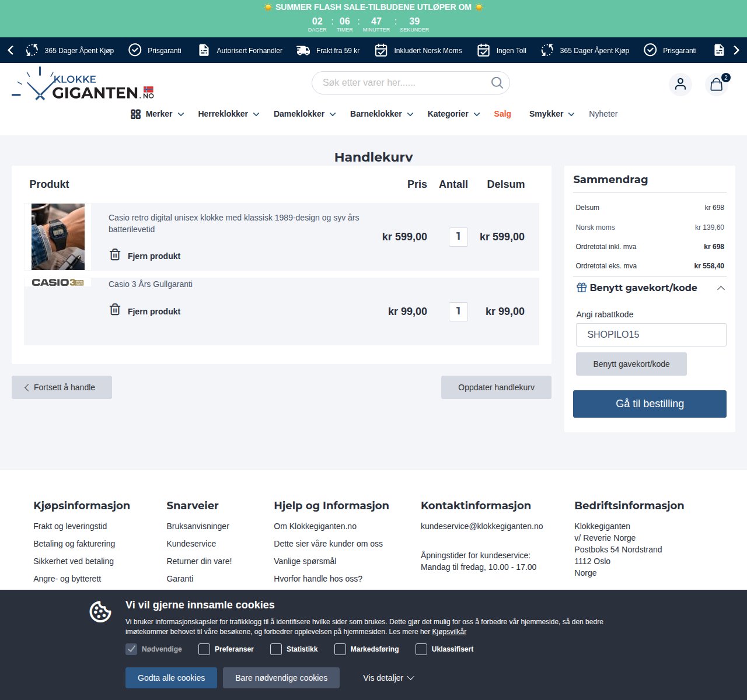
Task: Click the Fortsett å handle button
Action: click(x=62, y=387)
